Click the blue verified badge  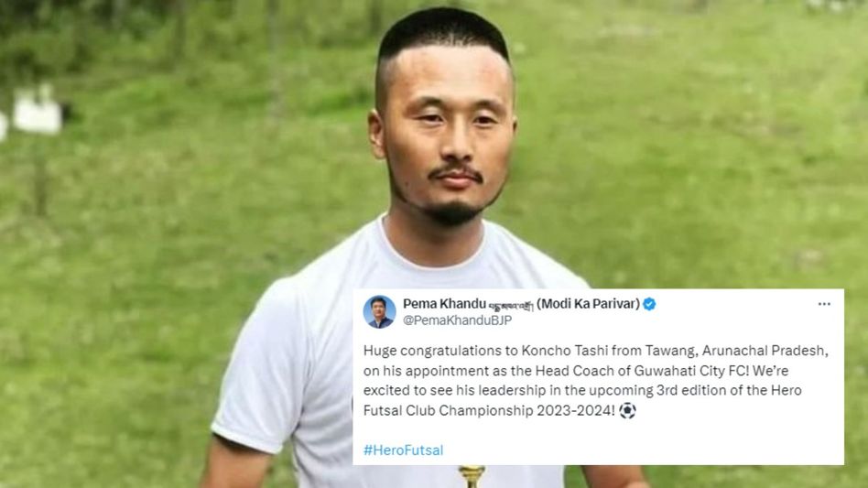(x=649, y=304)
